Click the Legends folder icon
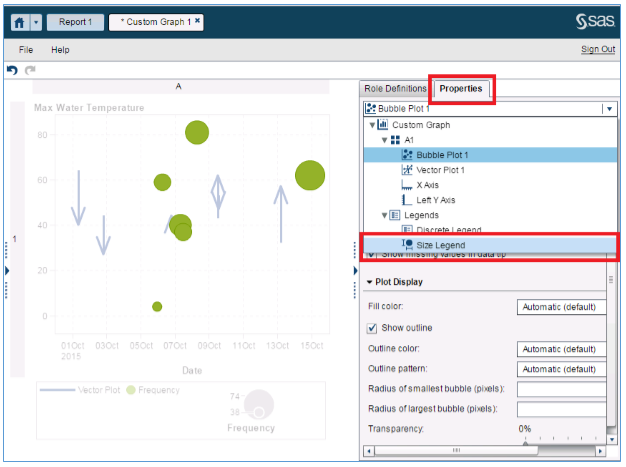This screenshot has height=467, width=626. pos(395,215)
